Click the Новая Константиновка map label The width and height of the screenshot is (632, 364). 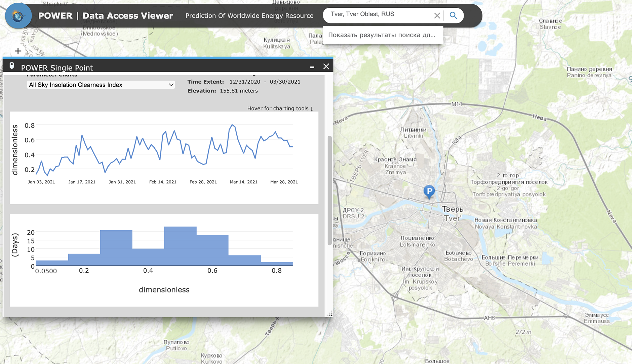(506, 223)
